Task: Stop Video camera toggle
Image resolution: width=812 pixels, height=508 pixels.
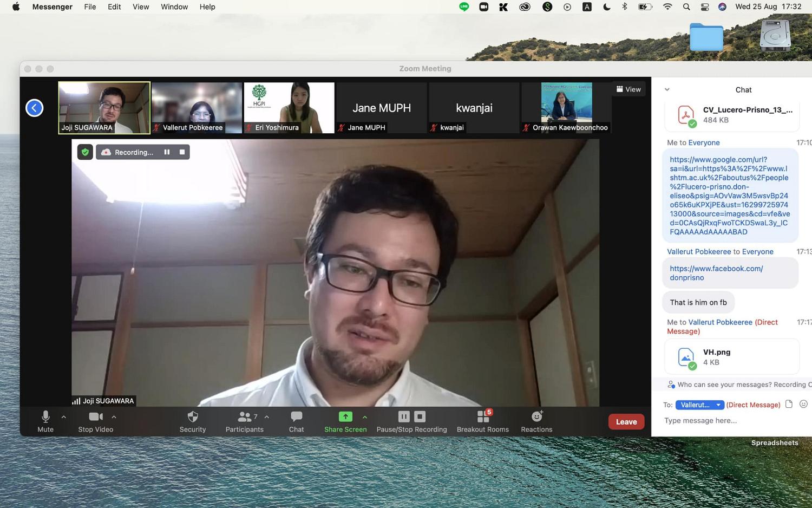Action: point(95,421)
